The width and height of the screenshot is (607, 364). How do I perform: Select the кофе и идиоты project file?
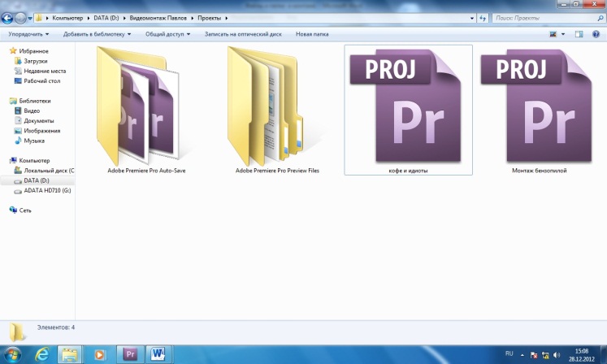[x=409, y=110]
